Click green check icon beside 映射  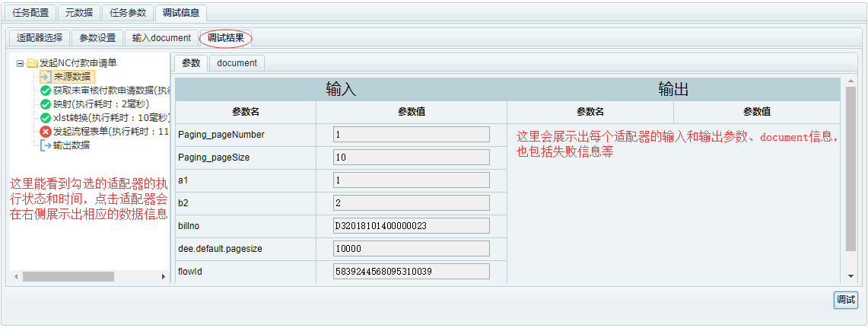46,104
